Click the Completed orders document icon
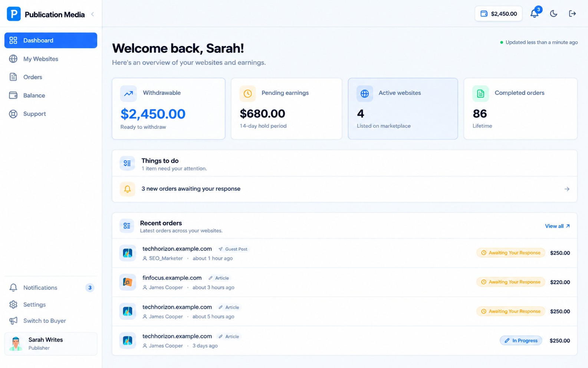This screenshot has height=368, width=588. click(480, 93)
